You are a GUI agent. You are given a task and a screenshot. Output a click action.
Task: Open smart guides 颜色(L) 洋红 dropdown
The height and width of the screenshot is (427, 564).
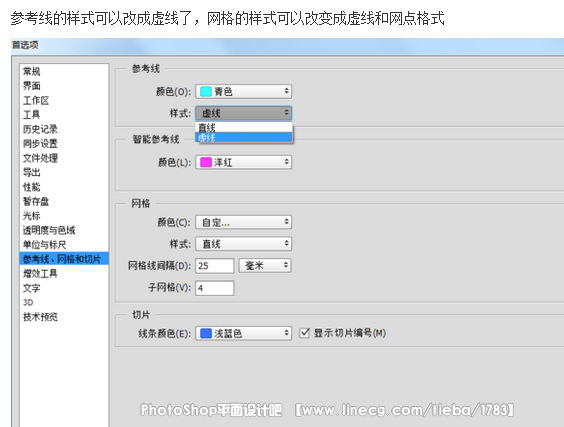click(244, 162)
